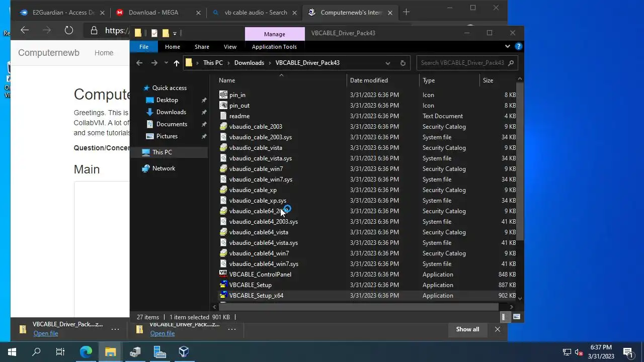
Task: Select the pin_out icon file
Action: pyautogui.click(x=239, y=105)
